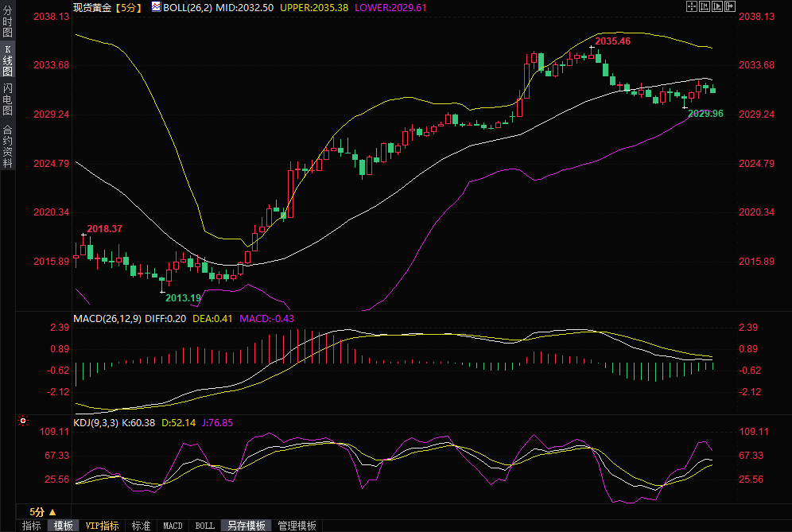Select the 模板 bottom tab

click(x=63, y=526)
